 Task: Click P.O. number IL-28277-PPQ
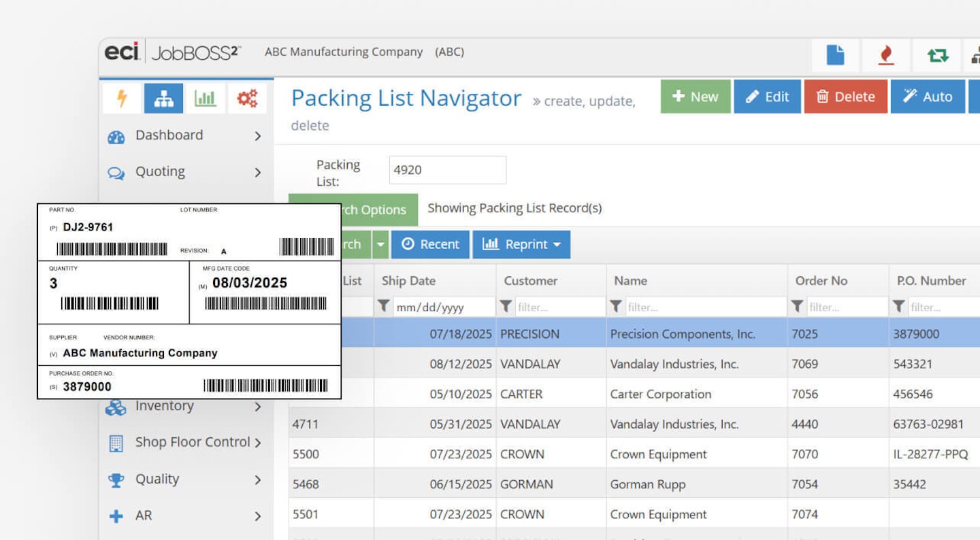(x=930, y=454)
